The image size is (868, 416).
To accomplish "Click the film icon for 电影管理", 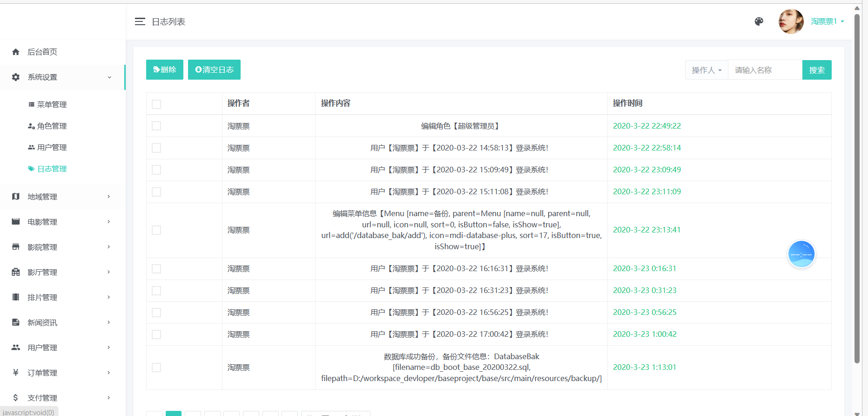I will [x=16, y=222].
